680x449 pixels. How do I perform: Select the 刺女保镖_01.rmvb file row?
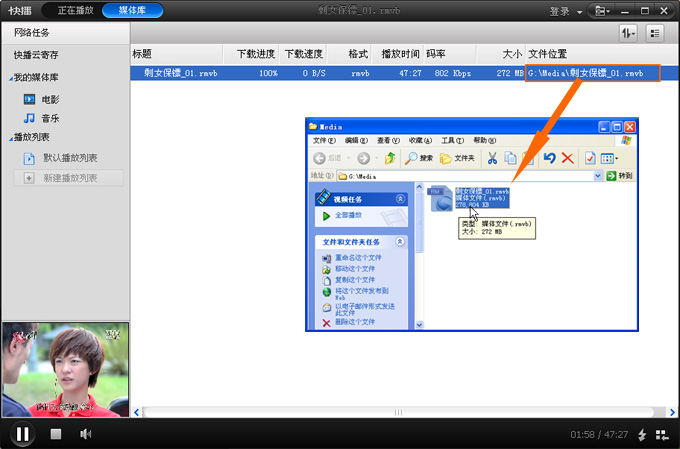(330, 73)
